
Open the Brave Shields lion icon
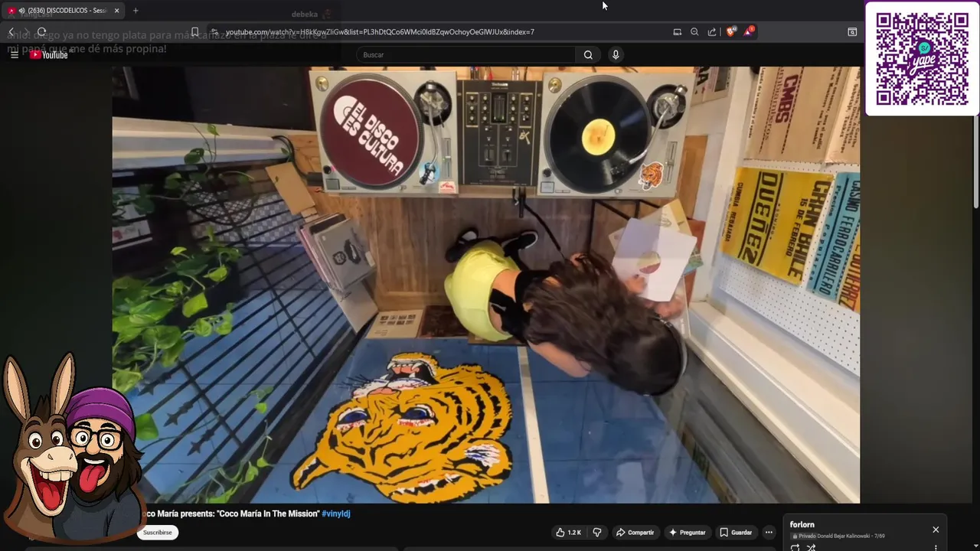point(730,32)
